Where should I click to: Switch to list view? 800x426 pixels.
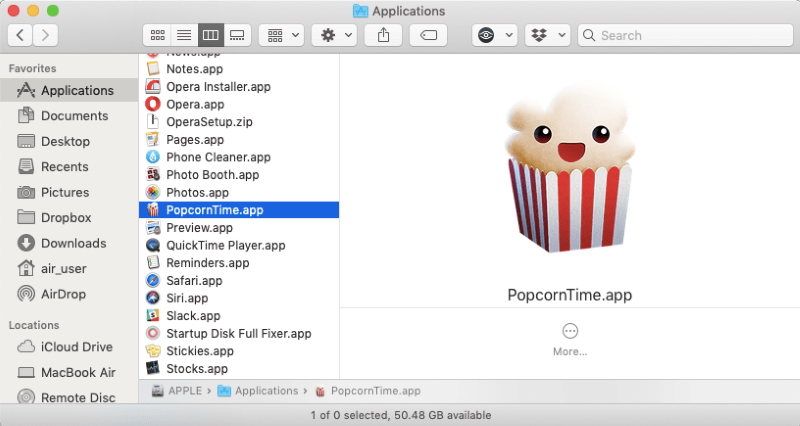184,35
